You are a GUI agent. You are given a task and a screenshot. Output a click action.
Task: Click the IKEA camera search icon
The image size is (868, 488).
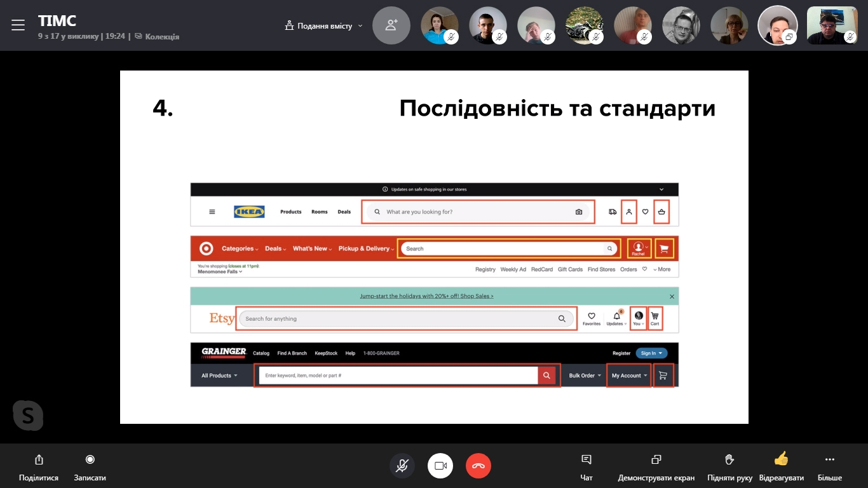pos(579,212)
